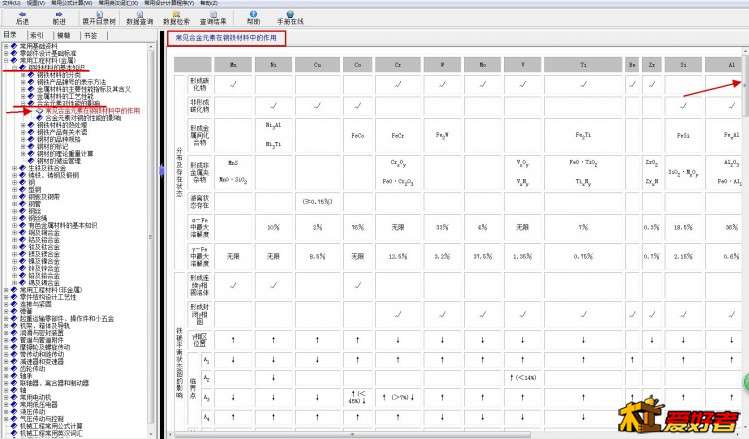Open 手册在线 globe icon
The height and width of the screenshot is (439, 749).
[290, 14]
